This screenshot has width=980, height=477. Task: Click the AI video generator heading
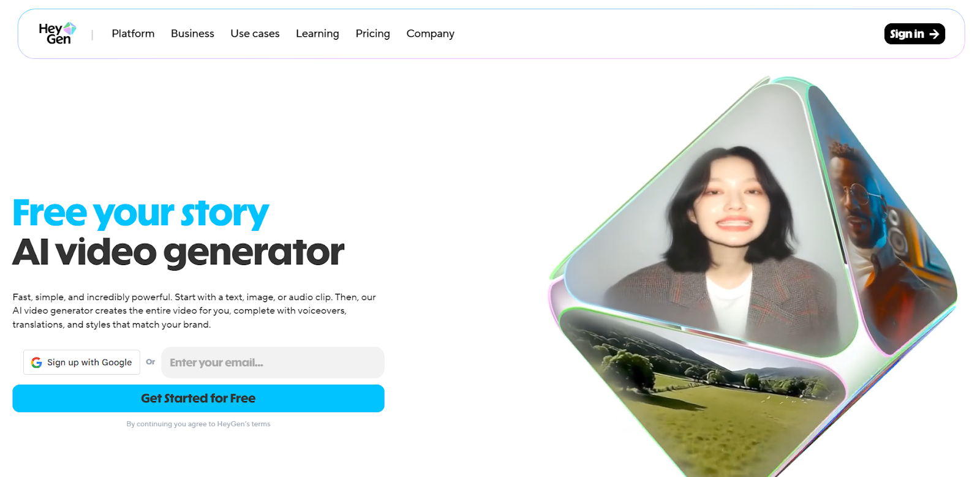pyautogui.click(x=178, y=252)
